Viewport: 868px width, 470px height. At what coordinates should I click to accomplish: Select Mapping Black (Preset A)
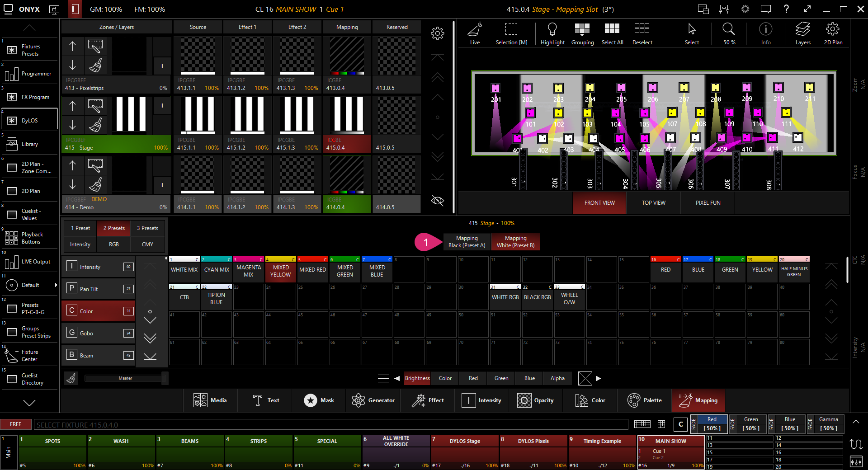point(467,241)
